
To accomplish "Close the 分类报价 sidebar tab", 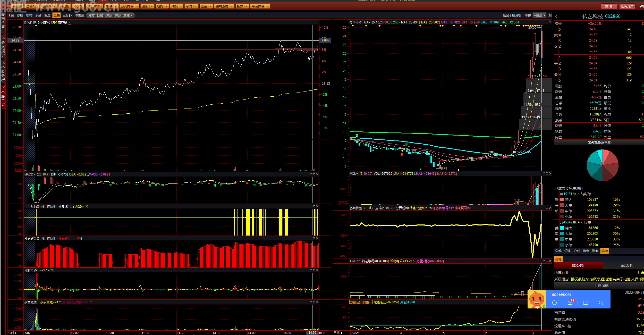I will 3,38.
